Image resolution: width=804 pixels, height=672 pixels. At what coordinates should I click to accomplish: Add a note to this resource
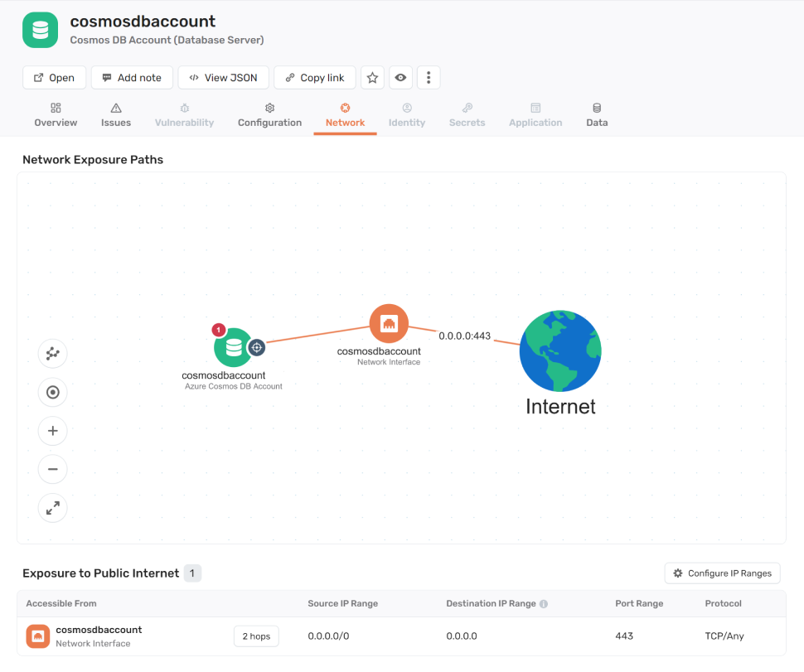(132, 77)
